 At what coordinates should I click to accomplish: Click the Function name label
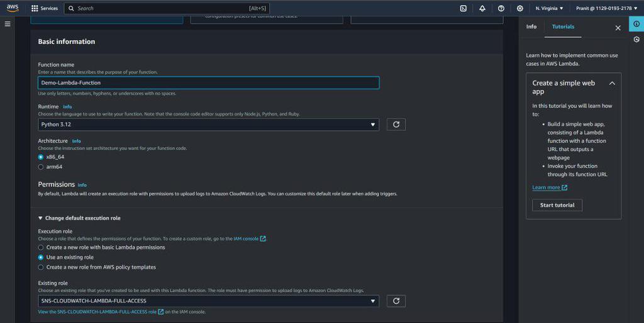56,65
